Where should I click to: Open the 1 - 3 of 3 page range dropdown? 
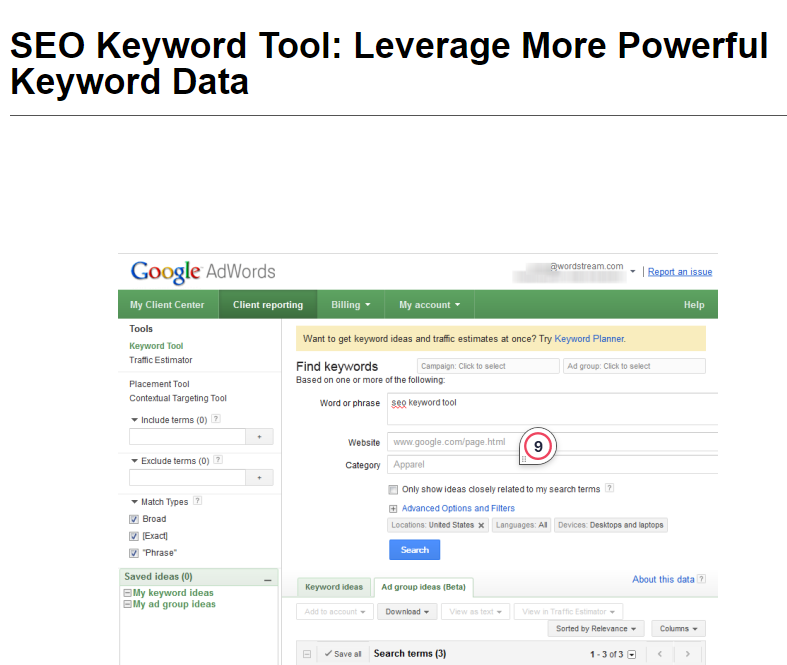coord(632,654)
